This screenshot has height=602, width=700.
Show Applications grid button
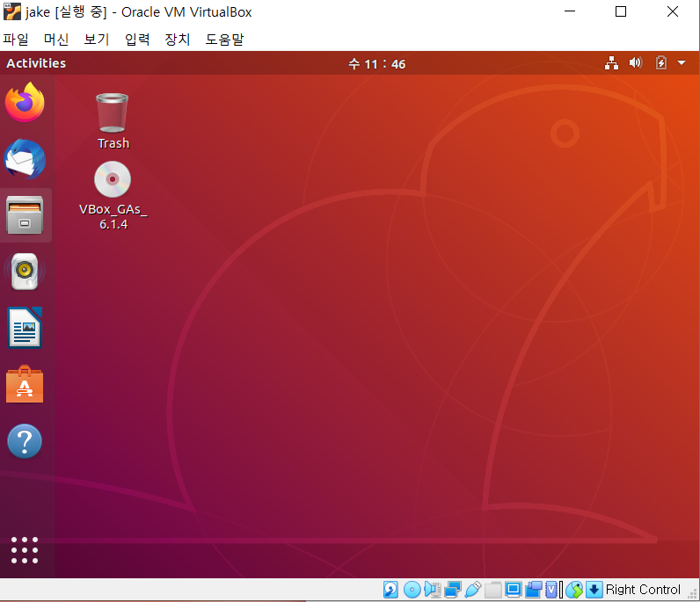(x=25, y=550)
